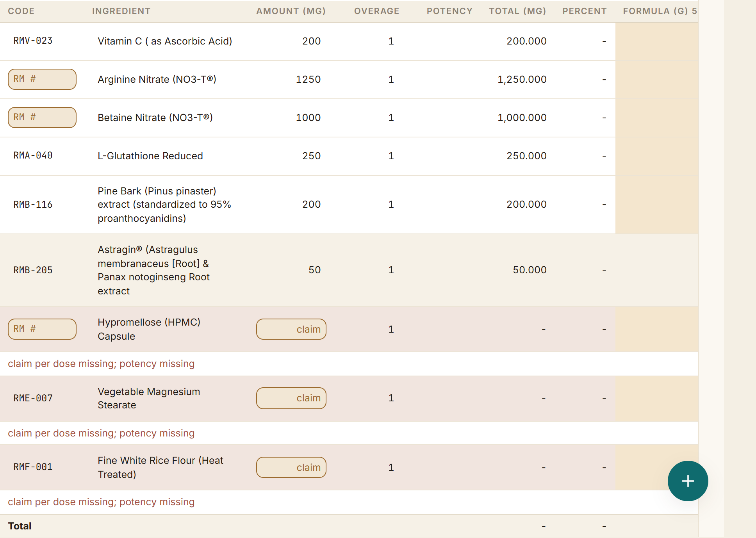Fill the RM # field for Hypromellose Capsule

42,329
